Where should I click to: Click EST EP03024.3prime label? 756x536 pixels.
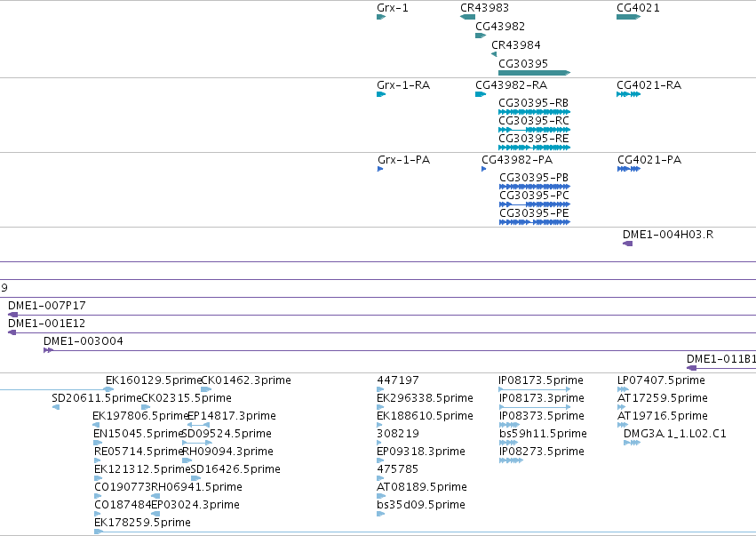(x=195, y=506)
